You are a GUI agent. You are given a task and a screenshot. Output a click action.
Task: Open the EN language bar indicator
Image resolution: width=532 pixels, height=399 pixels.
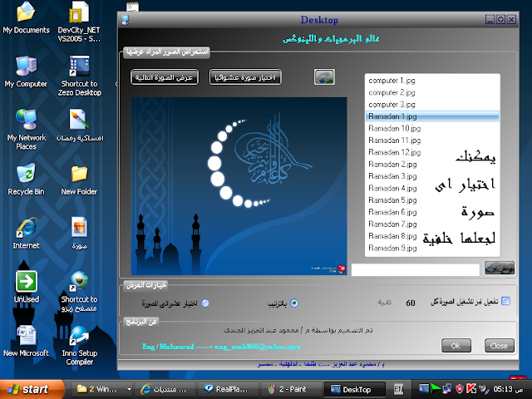click(x=398, y=389)
